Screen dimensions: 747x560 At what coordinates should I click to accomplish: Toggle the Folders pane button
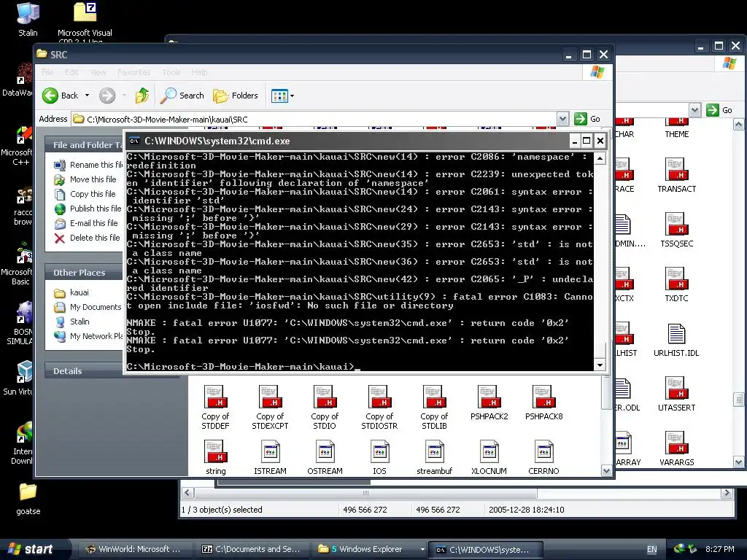tap(236, 96)
